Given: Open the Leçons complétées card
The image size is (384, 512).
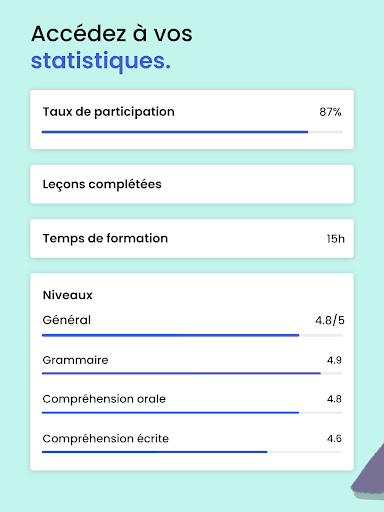Looking at the screenshot, I should (192, 184).
